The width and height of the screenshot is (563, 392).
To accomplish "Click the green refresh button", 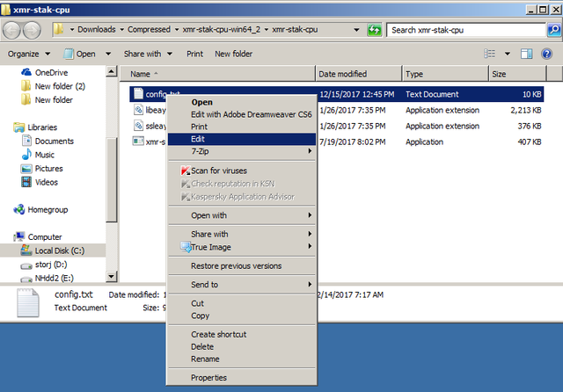I will click(374, 30).
